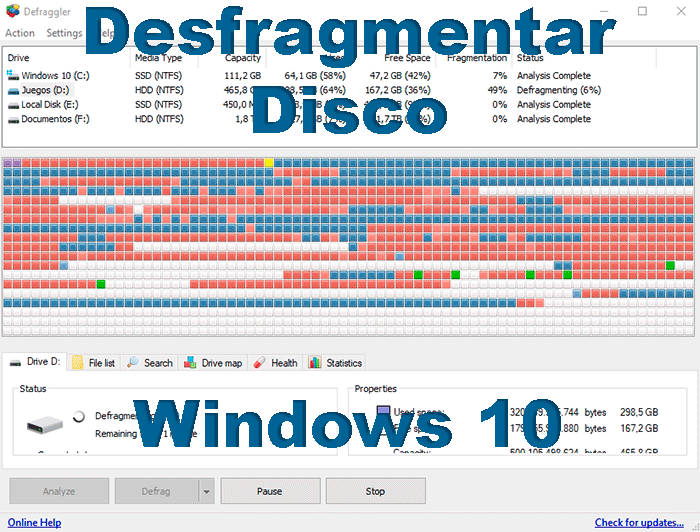Switch to the File list tab
Image resolution: width=700 pixels, height=532 pixels.
pyautogui.click(x=94, y=363)
